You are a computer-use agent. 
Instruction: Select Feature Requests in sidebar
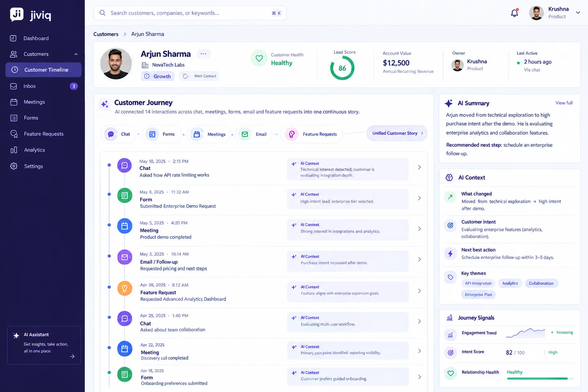click(44, 134)
